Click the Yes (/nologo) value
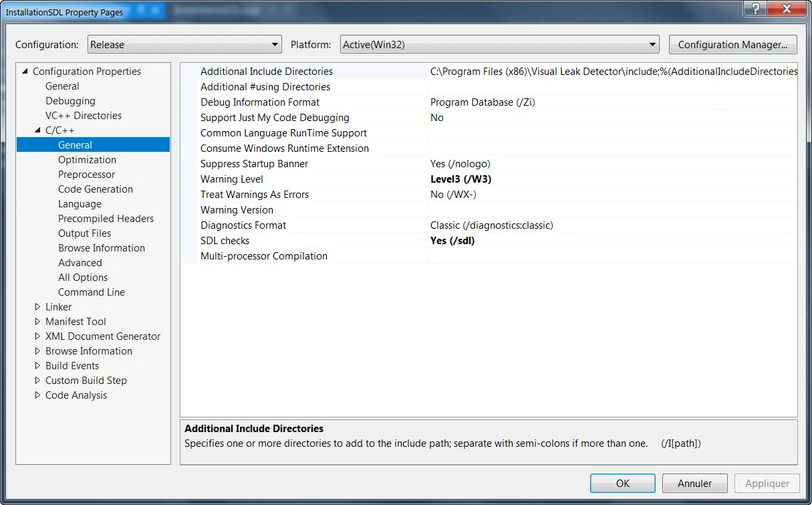 (460, 164)
